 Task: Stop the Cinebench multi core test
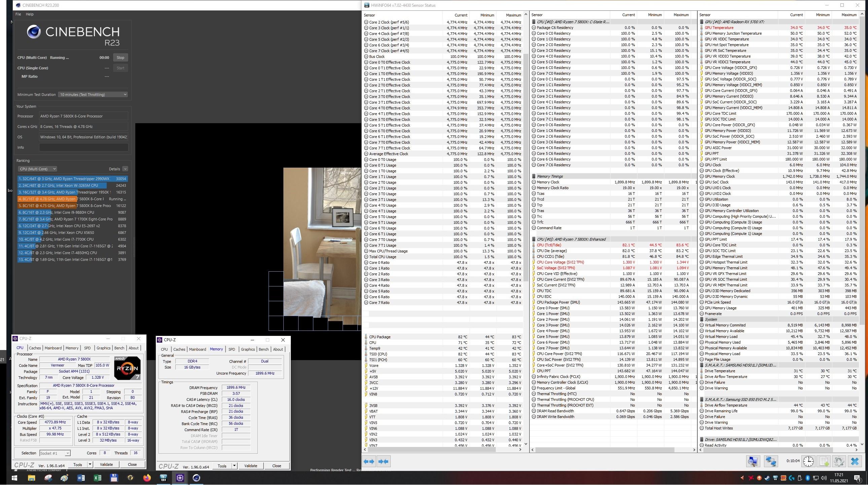[120, 58]
